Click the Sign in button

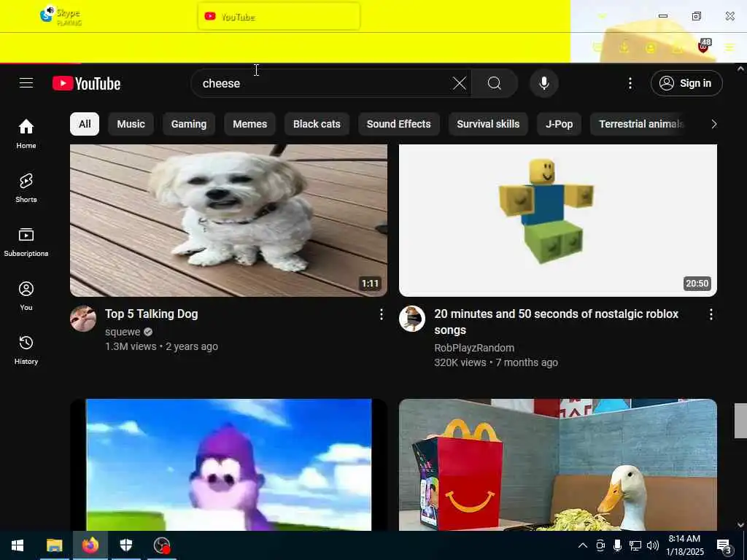click(x=686, y=83)
